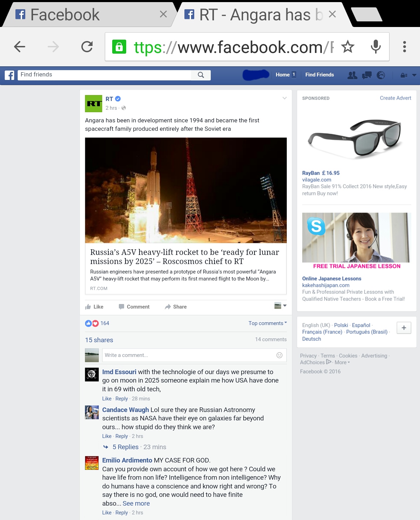
Task: Expand More in footer links
Action: tap(342, 363)
